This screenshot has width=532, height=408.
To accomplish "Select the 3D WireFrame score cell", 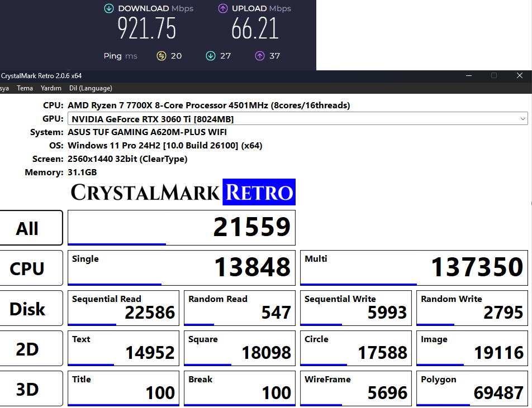I will pyautogui.click(x=356, y=388).
